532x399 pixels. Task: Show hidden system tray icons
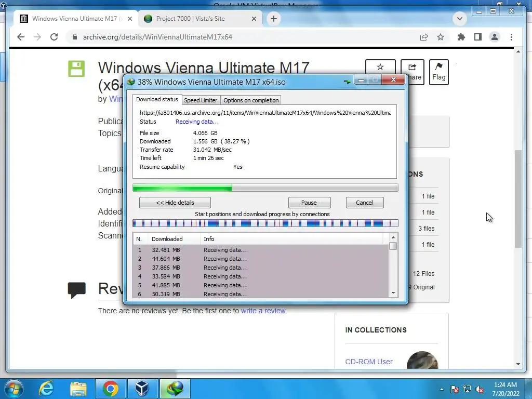pos(442,389)
